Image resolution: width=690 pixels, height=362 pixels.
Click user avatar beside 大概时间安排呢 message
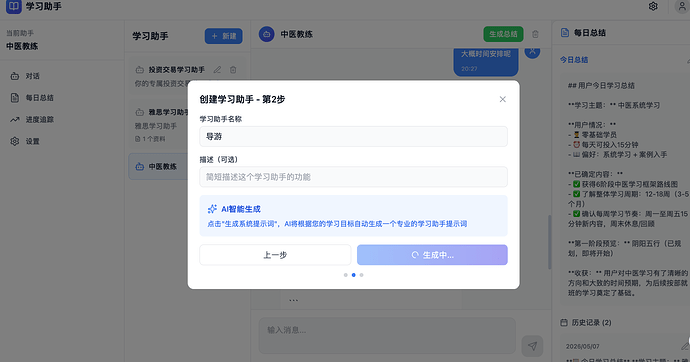pos(532,52)
